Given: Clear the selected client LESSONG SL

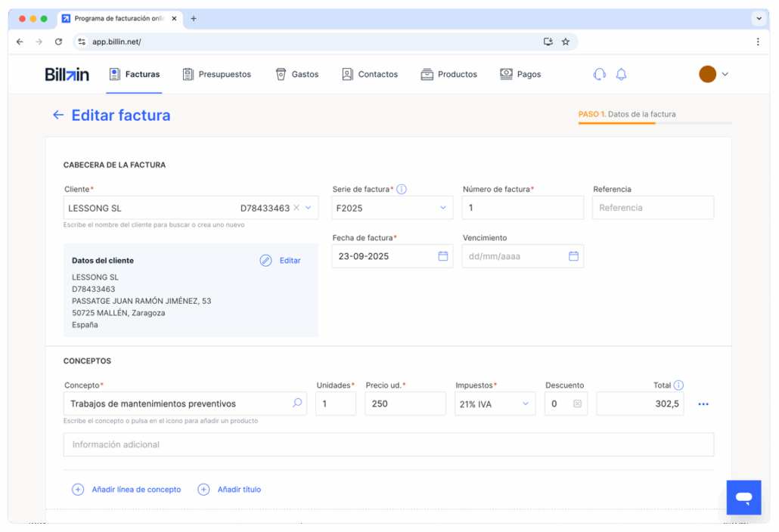Looking at the screenshot, I should (x=296, y=208).
